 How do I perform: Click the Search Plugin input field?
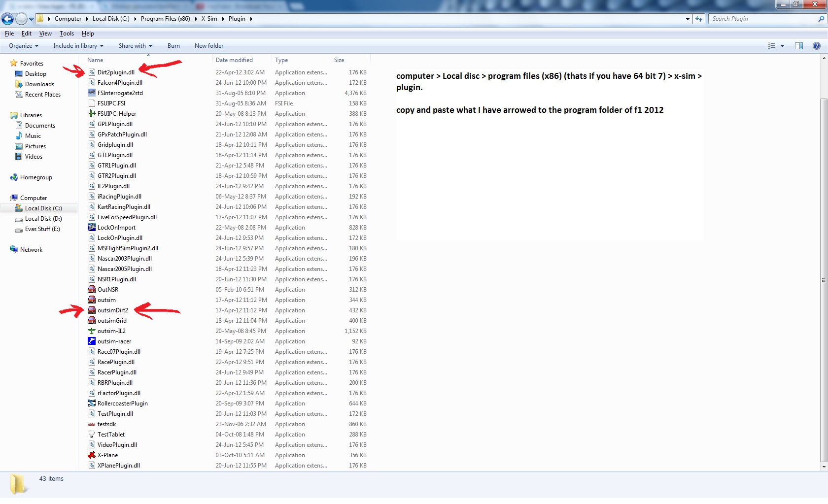tap(762, 19)
